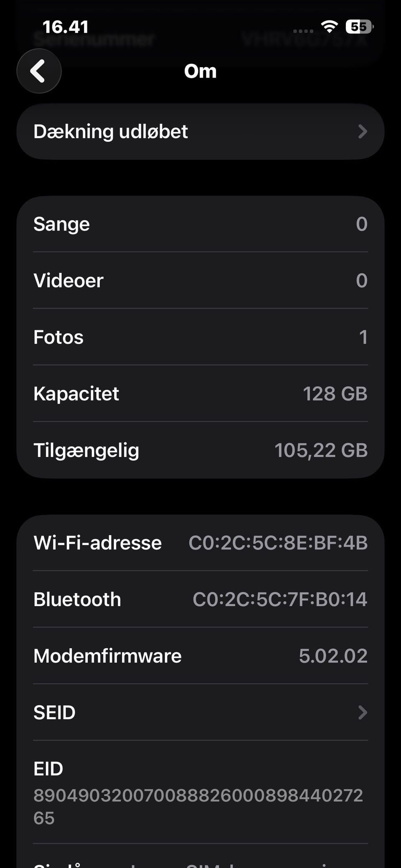Tap the cellular signal dots

point(303,30)
